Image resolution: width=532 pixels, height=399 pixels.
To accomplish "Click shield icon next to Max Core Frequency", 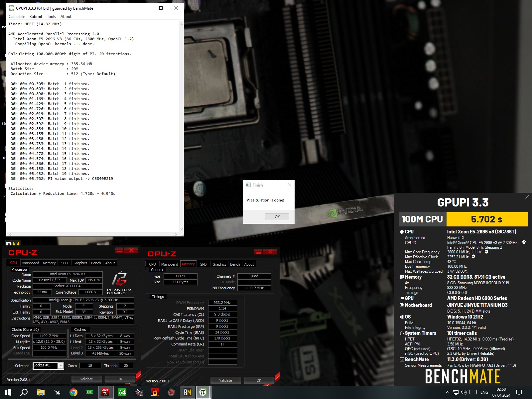I will (486, 252).
